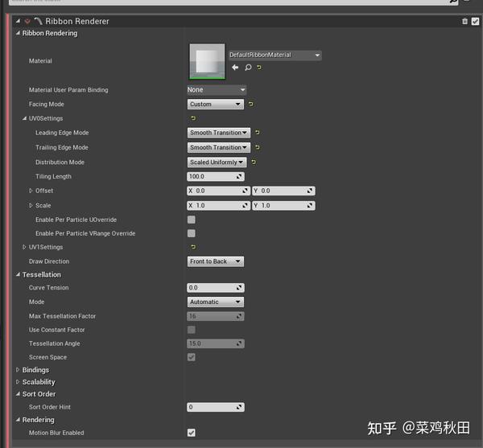The height and width of the screenshot is (448, 483).
Task: Open the DefaultRibbonMaterial asset dropdown
Action: coord(275,55)
